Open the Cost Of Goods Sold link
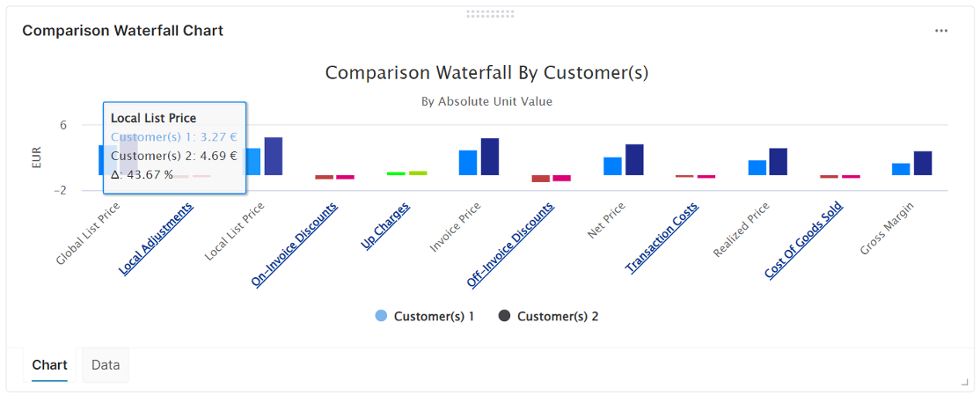Screen dimensions: 980x396 click(804, 240)
